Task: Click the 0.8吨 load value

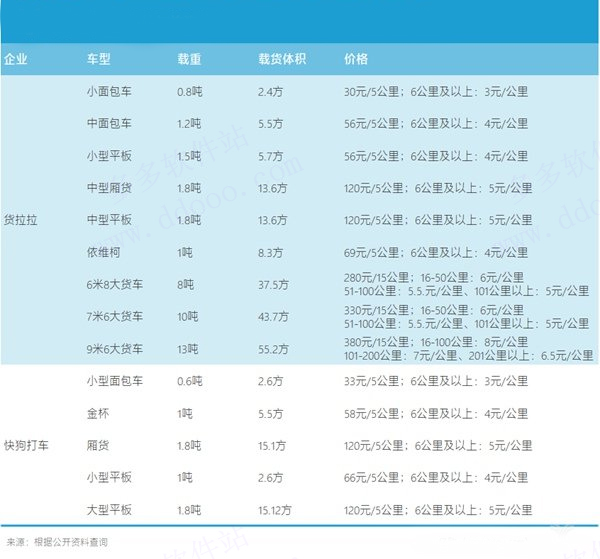Action: (190, 92)
